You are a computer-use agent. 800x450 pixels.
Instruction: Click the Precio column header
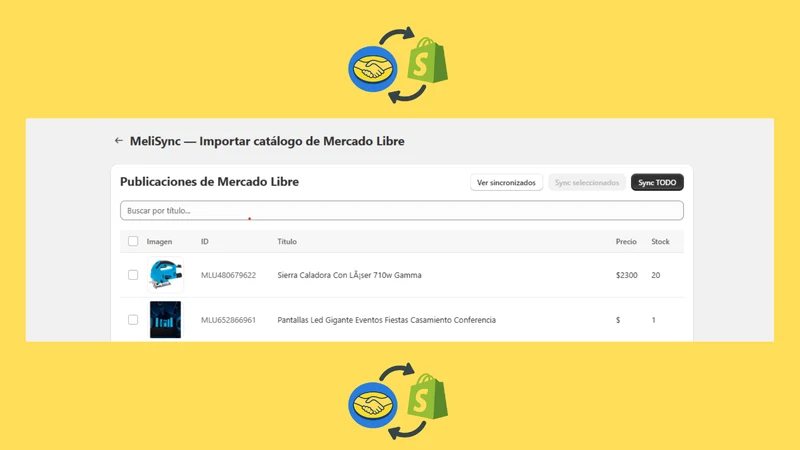[x=626, y=241]
